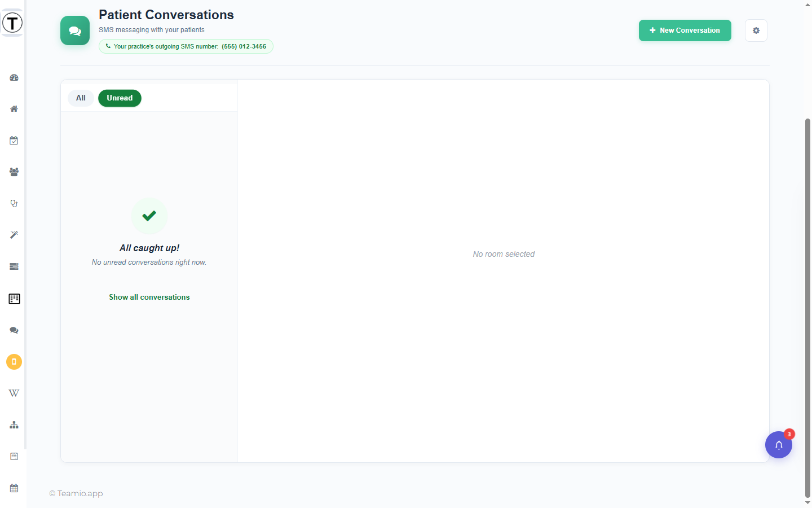This screenshot has width=812, height=508.
Task: Click the scrollbar up arrow
Action: click(x=807, y=5)
